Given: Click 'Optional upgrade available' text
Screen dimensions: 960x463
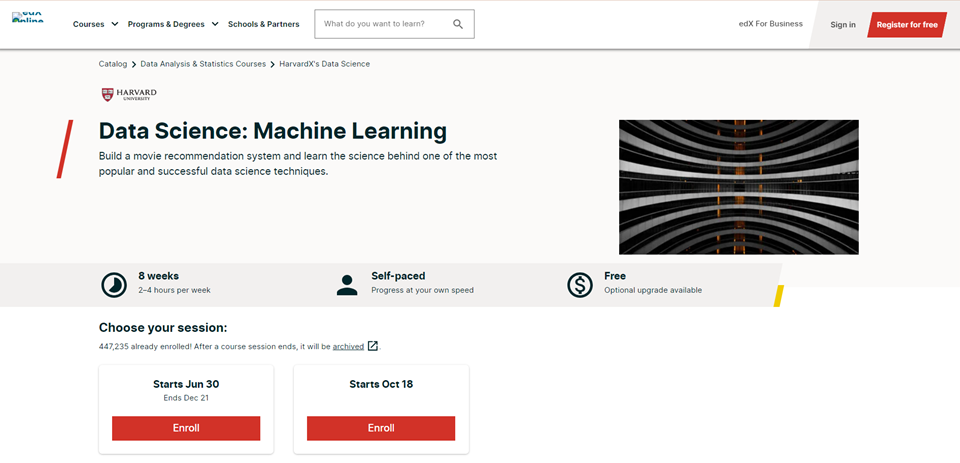Looking at the screenshot, I should point(653,290).
